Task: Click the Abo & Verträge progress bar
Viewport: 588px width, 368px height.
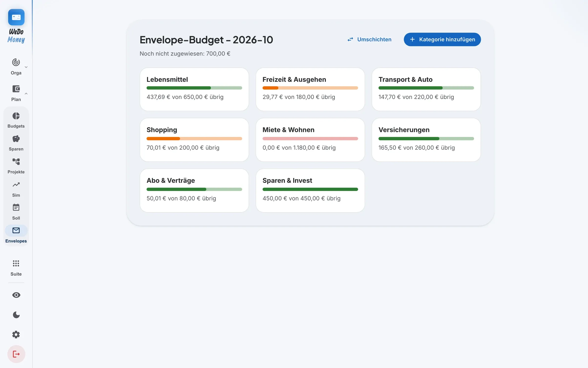Action: coord(194,189)
